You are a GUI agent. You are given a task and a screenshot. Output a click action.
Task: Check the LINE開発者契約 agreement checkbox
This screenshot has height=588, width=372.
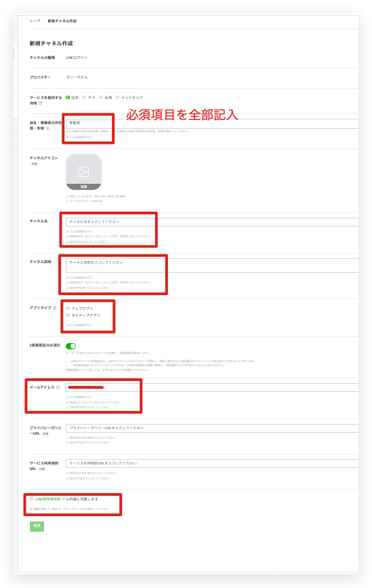(x=32, y=498)
